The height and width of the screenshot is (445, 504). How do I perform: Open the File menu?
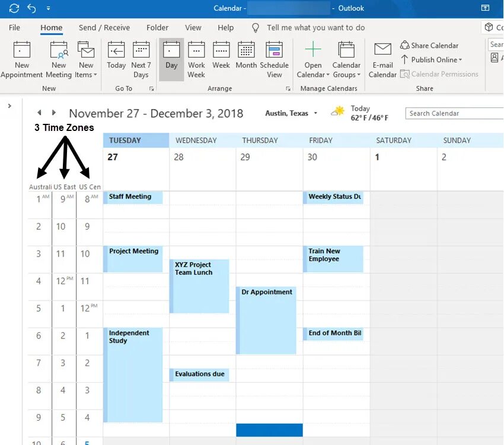pyautogui.click(x=14, y=28)
